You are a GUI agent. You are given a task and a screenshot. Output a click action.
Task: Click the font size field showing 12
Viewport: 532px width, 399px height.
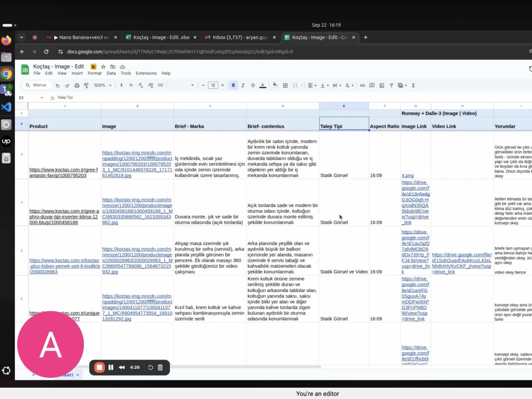coord(213,85)
